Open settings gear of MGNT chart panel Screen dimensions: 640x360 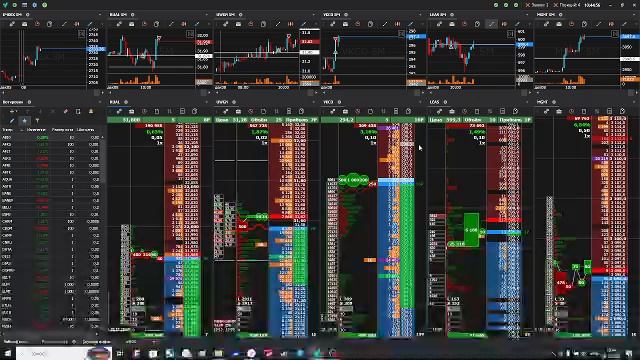560,15
